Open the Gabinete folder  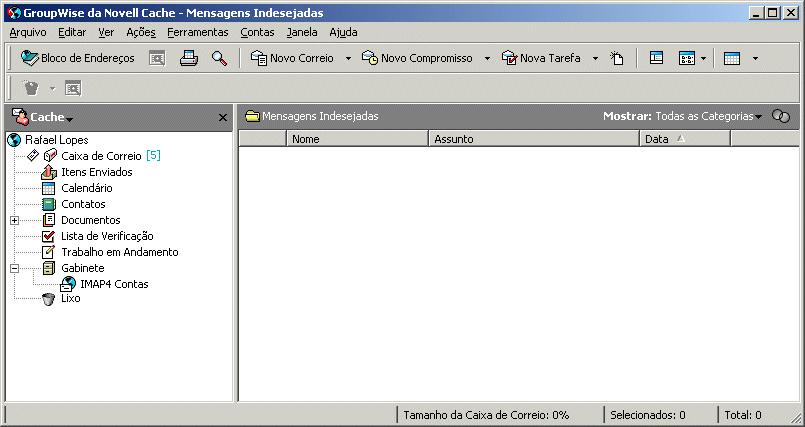(x=83, y=268)
